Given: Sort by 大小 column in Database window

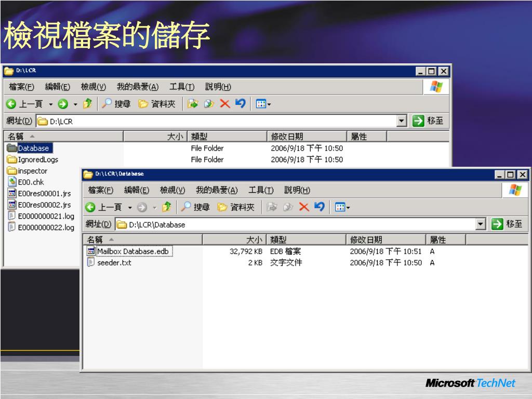Looking at the screenshot, I should coord(234,240).
